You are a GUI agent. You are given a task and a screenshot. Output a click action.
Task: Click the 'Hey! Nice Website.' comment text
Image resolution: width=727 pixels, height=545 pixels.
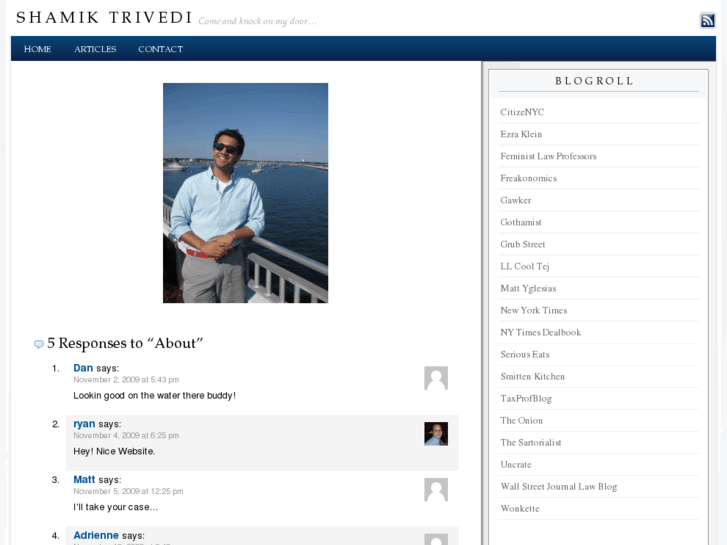point(114,451)
